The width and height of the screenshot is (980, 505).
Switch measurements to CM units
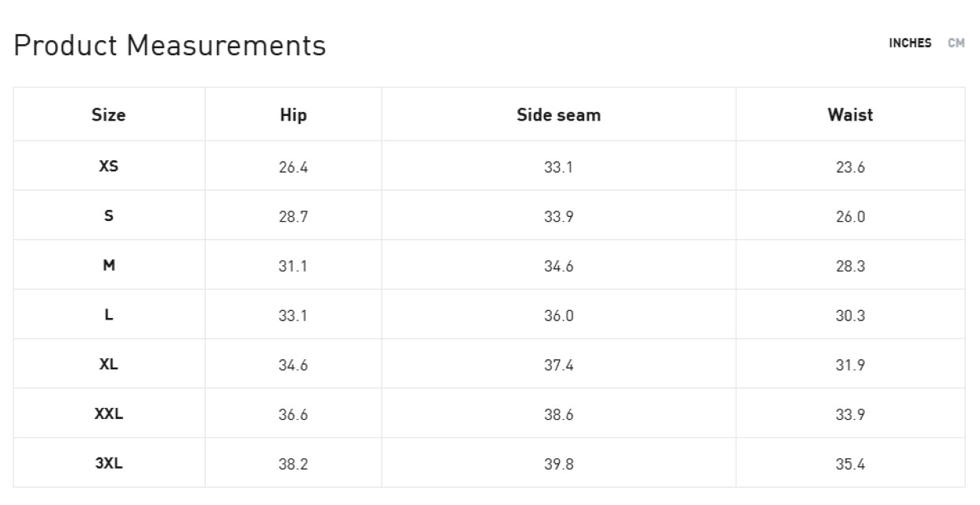coord(956,43)
